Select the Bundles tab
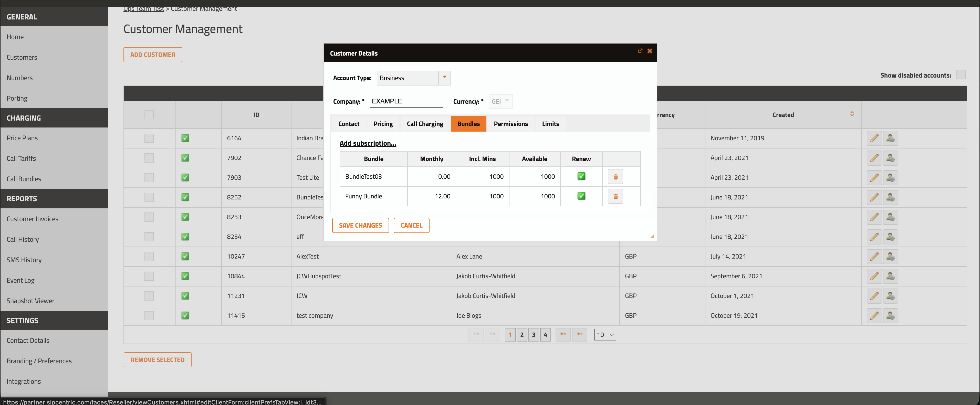This screenshot has width=980, height=405. coord(468,124)
